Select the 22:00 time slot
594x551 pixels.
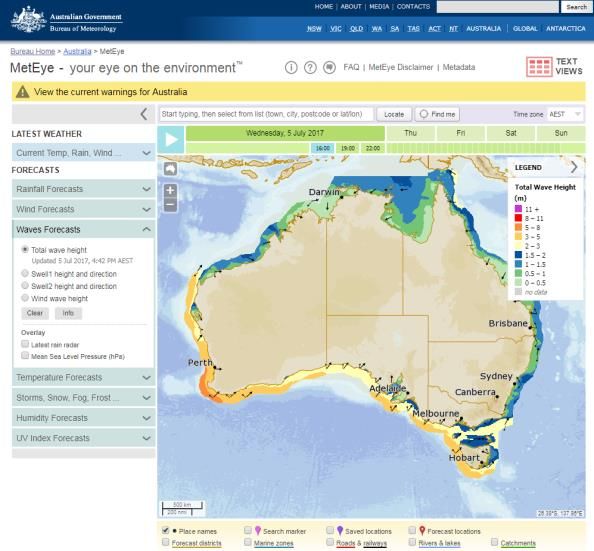coord(373,148)
